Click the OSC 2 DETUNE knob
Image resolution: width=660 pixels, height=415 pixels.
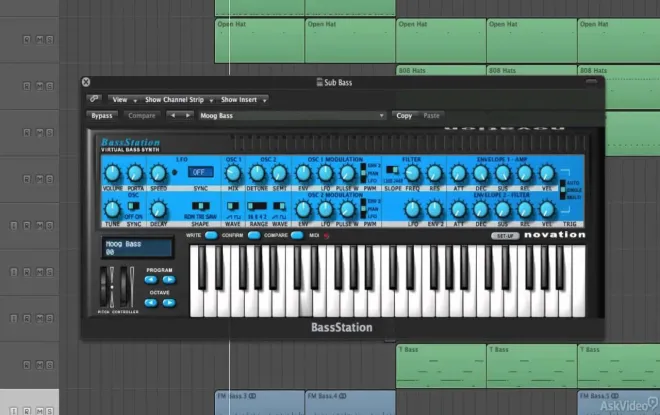click(x=257, y=173)
